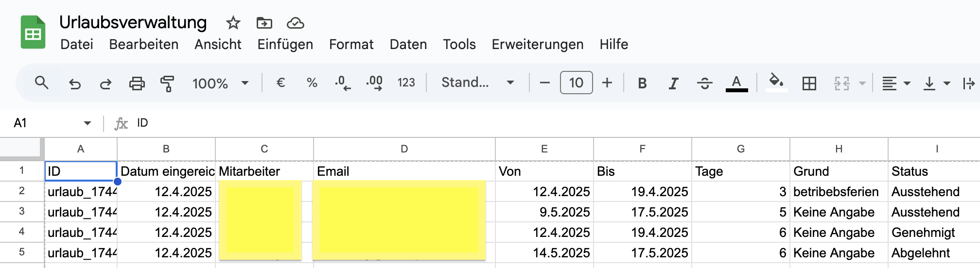Open the Erweiterungen menu
This screenshot has width=980, height=268.
click(x=537, y=45)
